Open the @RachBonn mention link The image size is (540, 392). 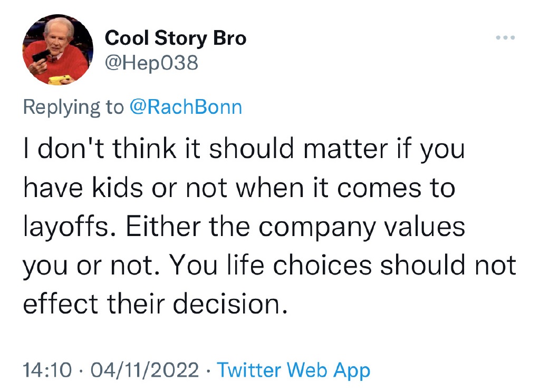(x=186, y=107)
